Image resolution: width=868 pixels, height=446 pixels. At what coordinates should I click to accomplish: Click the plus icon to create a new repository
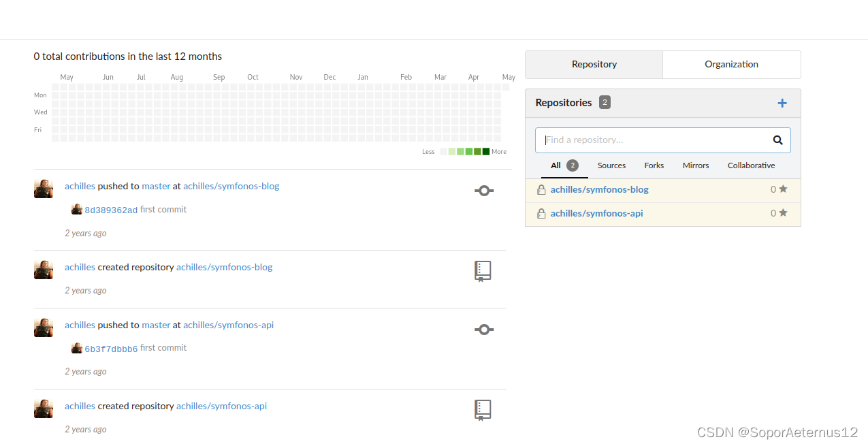(782, 103)
